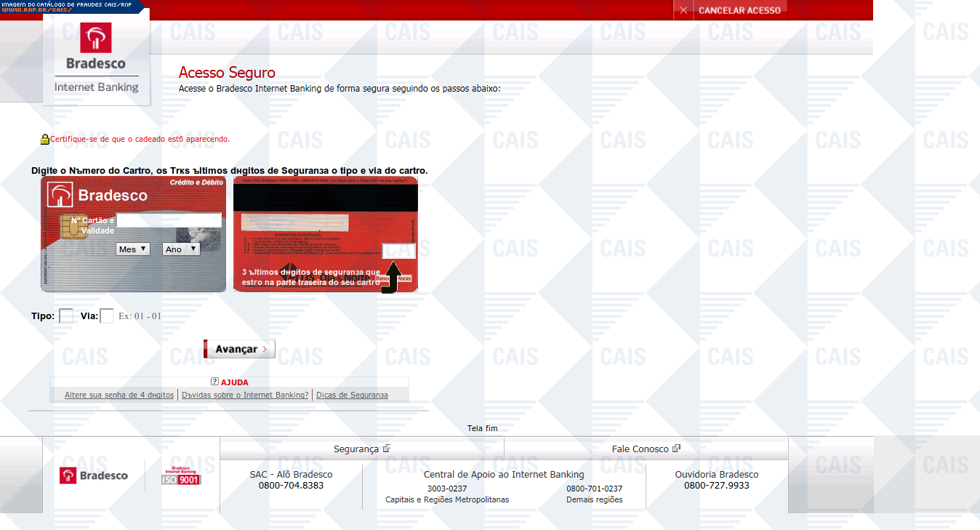Click the question mark icon beside AJUDA
The width and height of the screenshot is (980, 530).
(214, 382)
